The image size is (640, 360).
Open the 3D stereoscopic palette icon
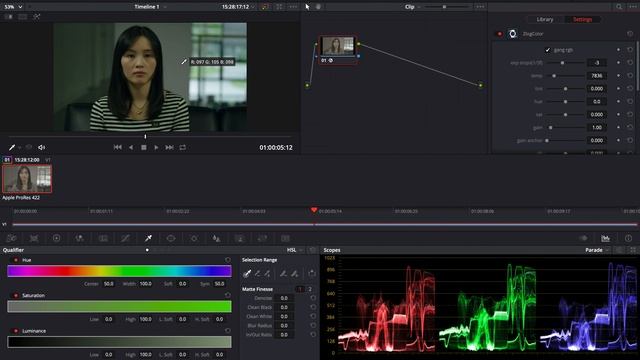285,238
